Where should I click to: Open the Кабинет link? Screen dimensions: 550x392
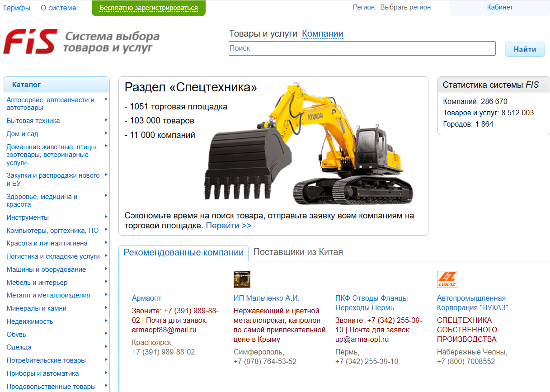(499, 8)
